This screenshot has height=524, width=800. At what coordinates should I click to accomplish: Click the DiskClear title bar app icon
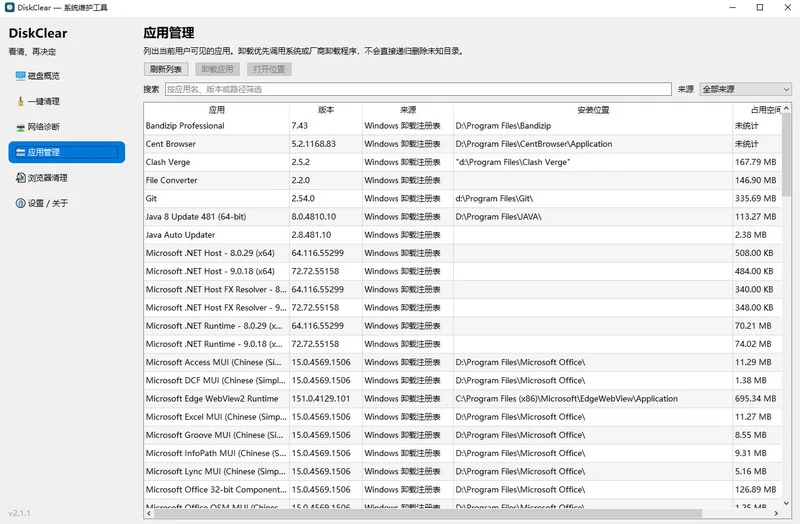9,7
